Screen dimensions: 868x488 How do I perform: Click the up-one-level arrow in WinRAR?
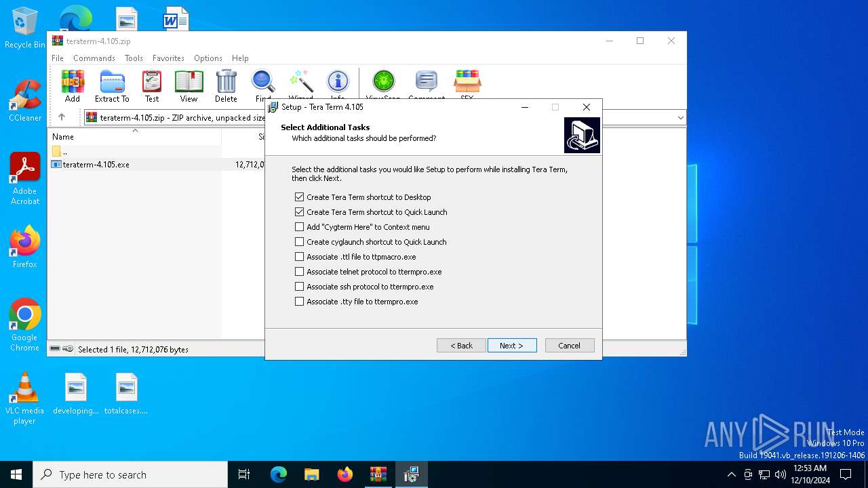62,117
